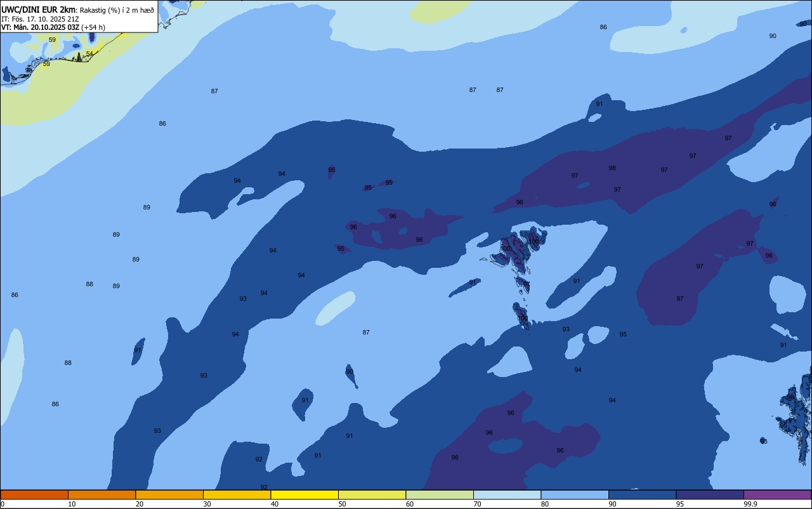The image size is (812, 509).
Task: Pick the 20–30 legend color segment
Action: [x=169, y=494]
